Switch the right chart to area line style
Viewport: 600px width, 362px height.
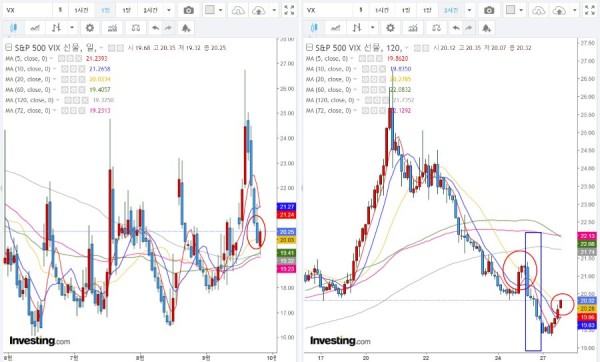tap(335, 28)
